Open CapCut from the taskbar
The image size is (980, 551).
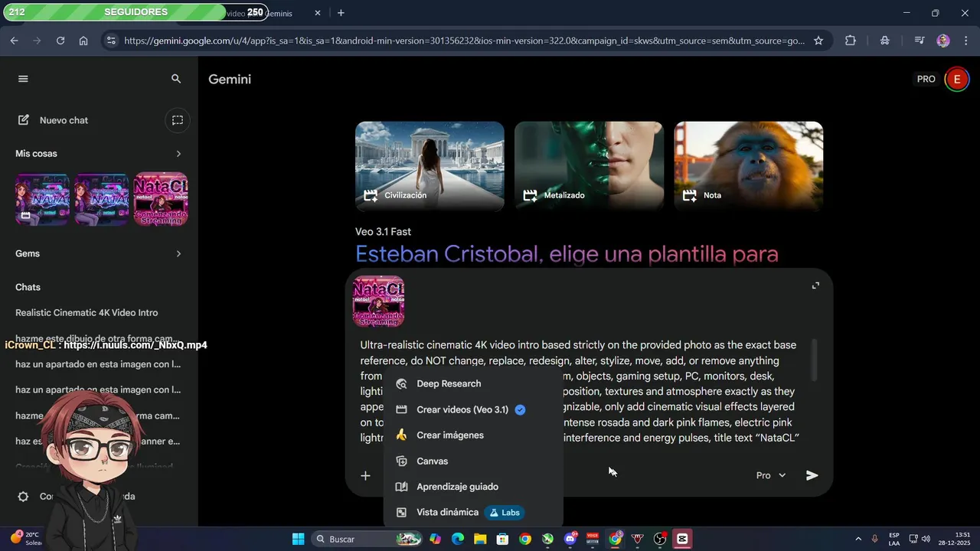click(682, 540)
